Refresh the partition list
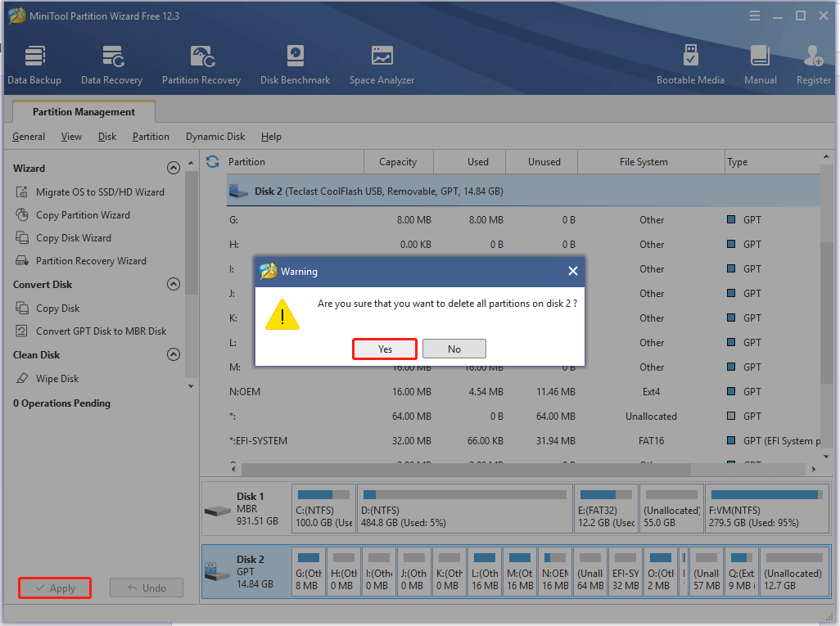This screenshot has height=626, width=840. 213,162
